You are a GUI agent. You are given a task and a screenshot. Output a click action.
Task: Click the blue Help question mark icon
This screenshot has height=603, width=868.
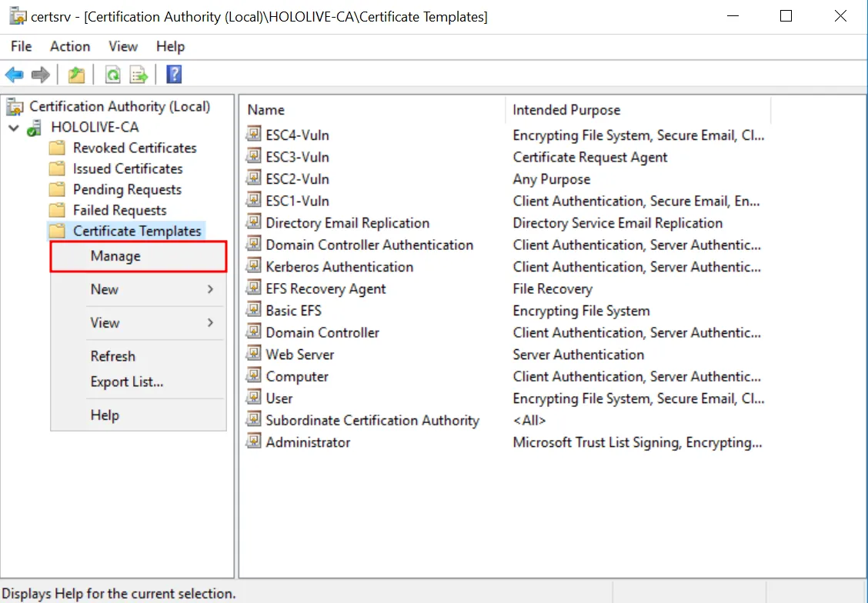coord(174,74)
